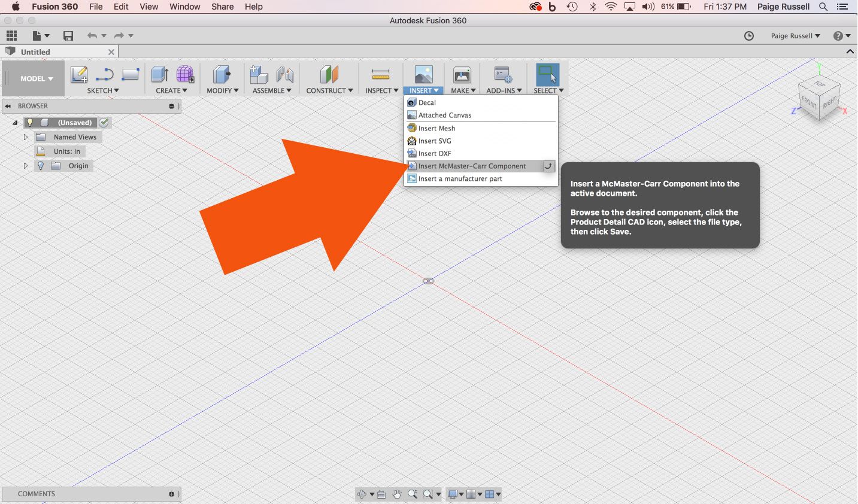Open the INSPECT dropdown menu
Screen dimensions: 858x504
pos(382,91)
